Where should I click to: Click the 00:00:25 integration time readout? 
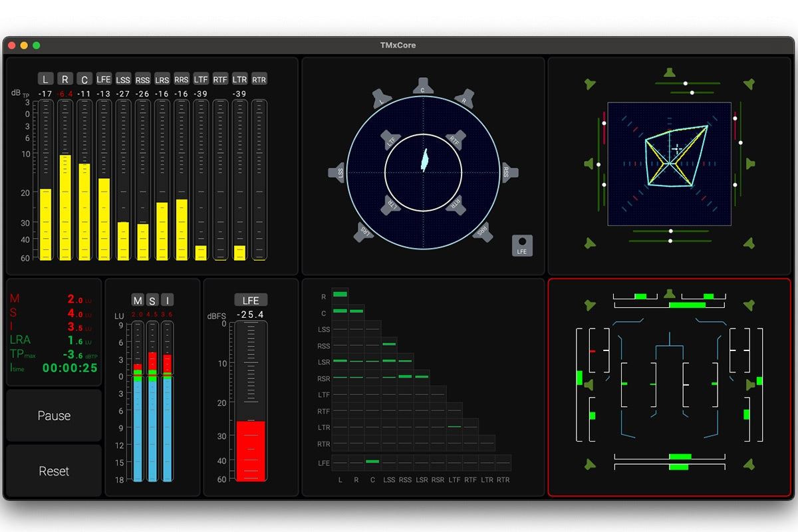point(70,368)
